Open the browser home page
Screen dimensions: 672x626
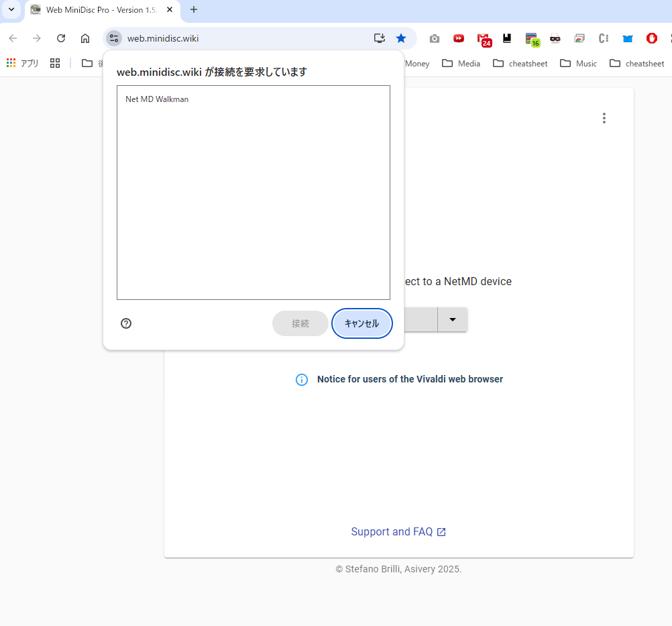coord(85,39)
